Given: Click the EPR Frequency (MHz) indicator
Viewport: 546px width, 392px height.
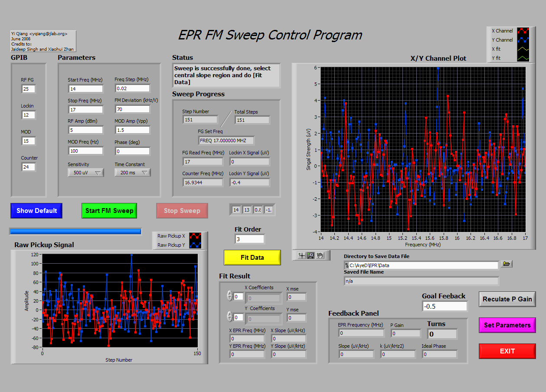Looking at the screenshot, I should point(361,333).
